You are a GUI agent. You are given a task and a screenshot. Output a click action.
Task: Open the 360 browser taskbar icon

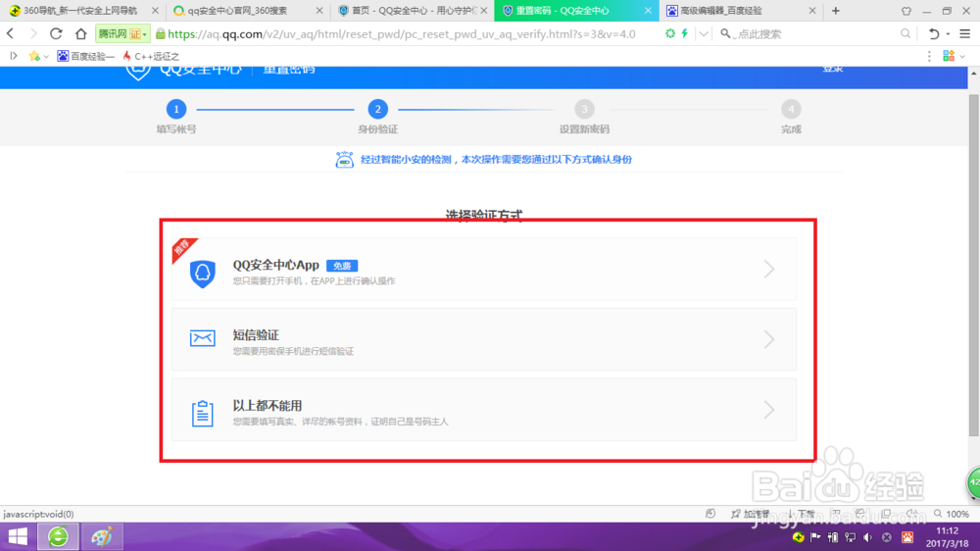[58, 536]
